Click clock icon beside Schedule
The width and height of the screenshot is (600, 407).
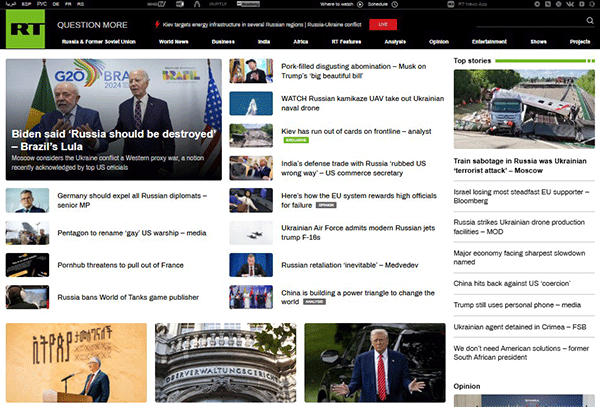(x=395, y=4)
